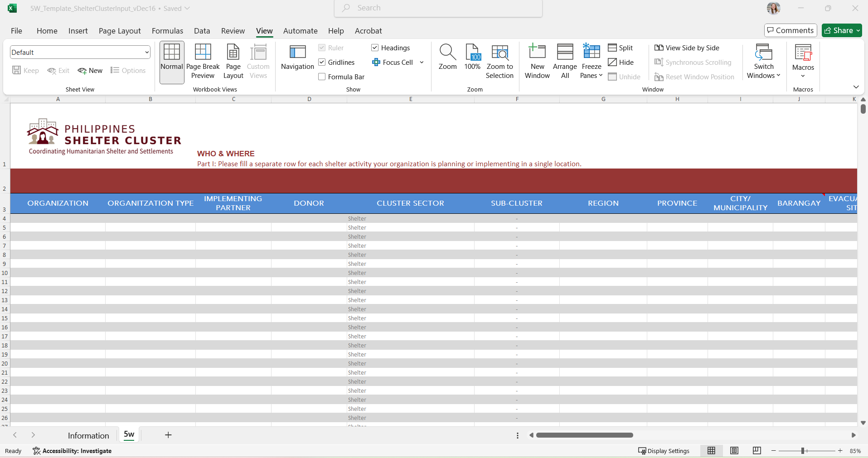Expand the Macros dropdown

803,76
